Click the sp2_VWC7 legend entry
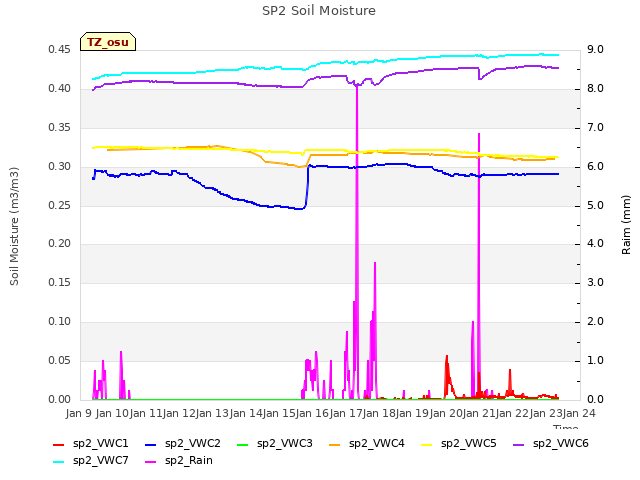Screen dimensions: 640x480 click(x=91, y=461)
